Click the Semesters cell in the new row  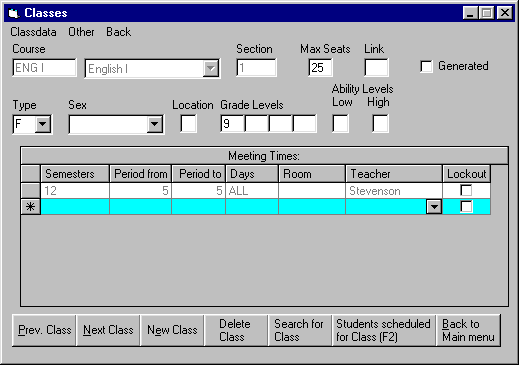click(x=75, y=207)
